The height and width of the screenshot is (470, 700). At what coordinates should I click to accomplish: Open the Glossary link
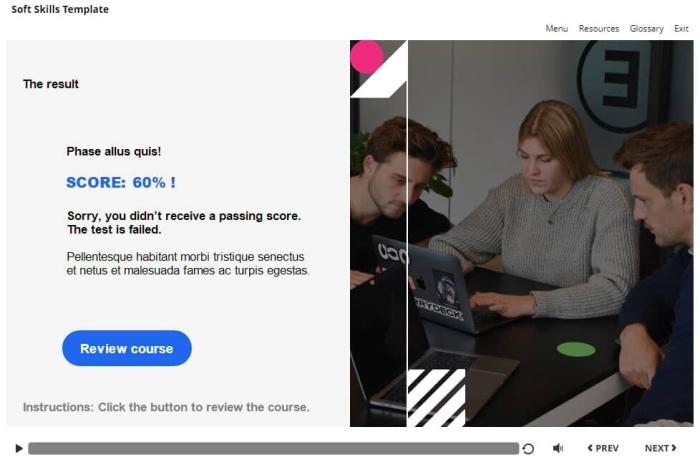coord(646,29)
